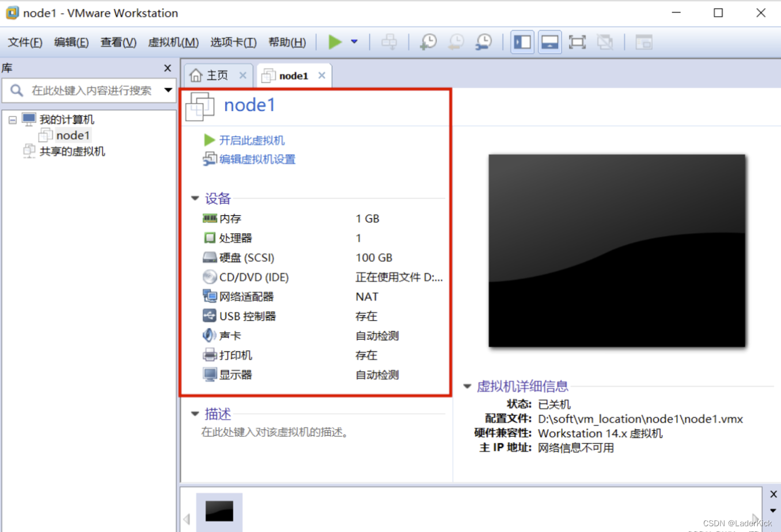
Task: Click the 硬盘 (SCSI) disk icon
Action: 210,257
